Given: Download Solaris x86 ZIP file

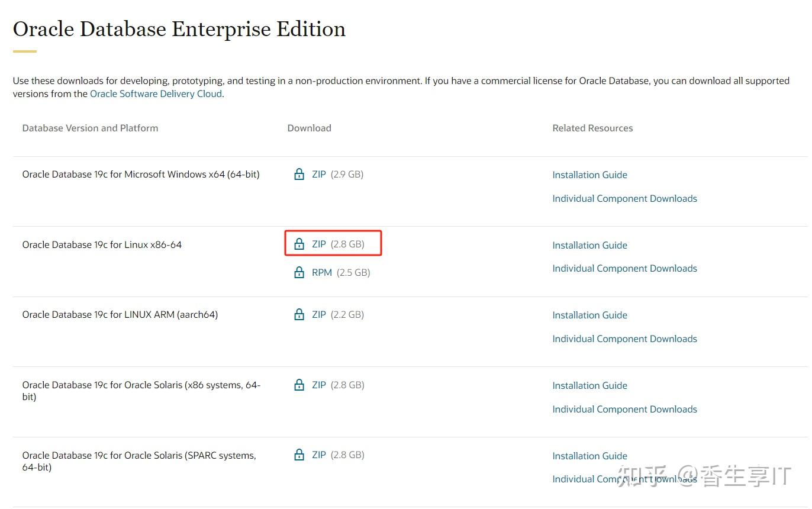Looking at the screenshot, I should (x=319, y=385).
